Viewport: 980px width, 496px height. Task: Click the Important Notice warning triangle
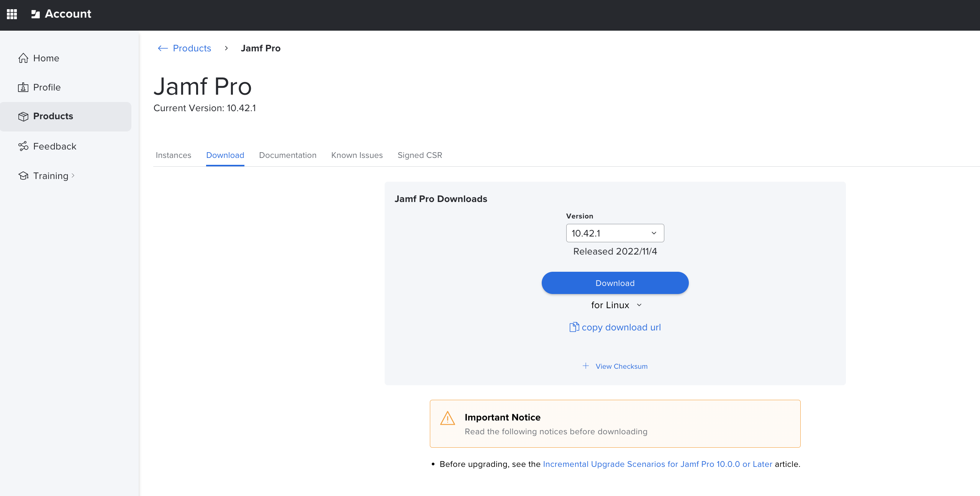pos(447,419)
